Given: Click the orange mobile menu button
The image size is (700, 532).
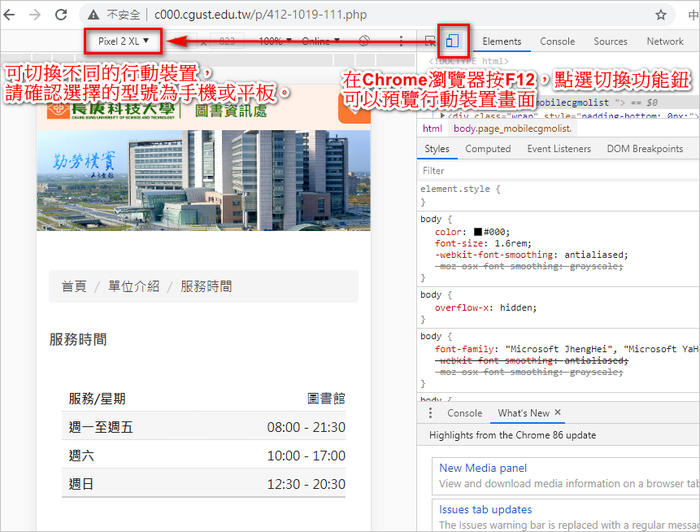Looking at the screenshot, I should click(354, 108).
